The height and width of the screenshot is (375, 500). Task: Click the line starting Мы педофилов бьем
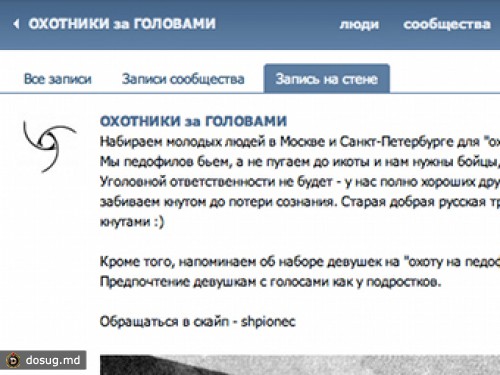click(300, 162)
